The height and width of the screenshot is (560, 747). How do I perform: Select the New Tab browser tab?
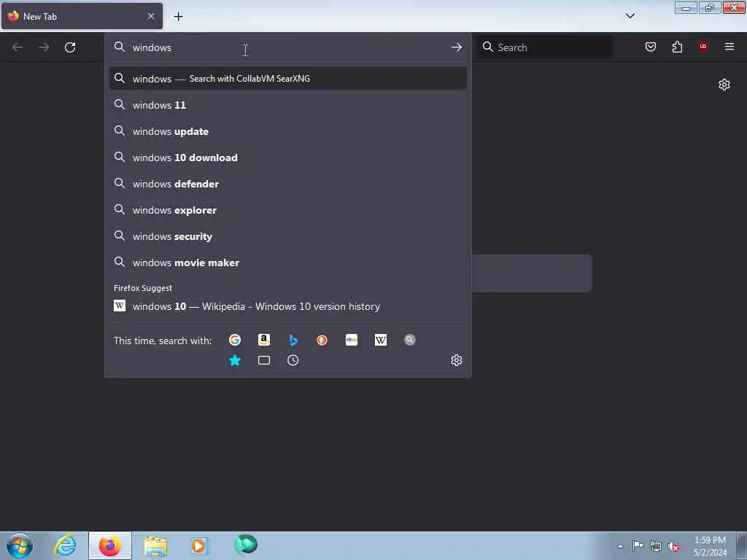[x=82, y=17]
